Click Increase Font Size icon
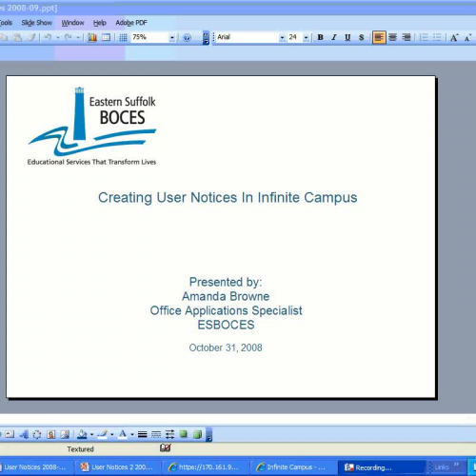This screenshot has height=476, width=476. (x=454, y=37)
